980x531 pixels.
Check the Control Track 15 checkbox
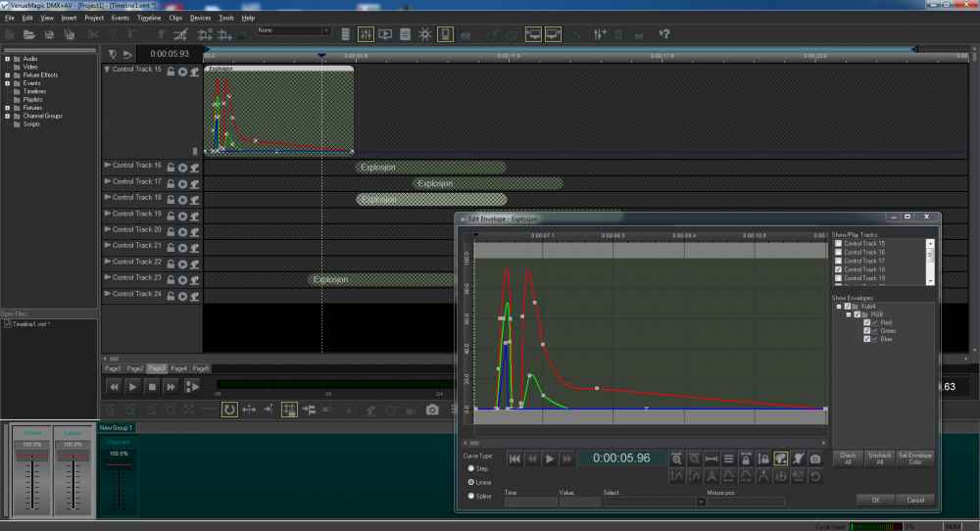[838, 243]
